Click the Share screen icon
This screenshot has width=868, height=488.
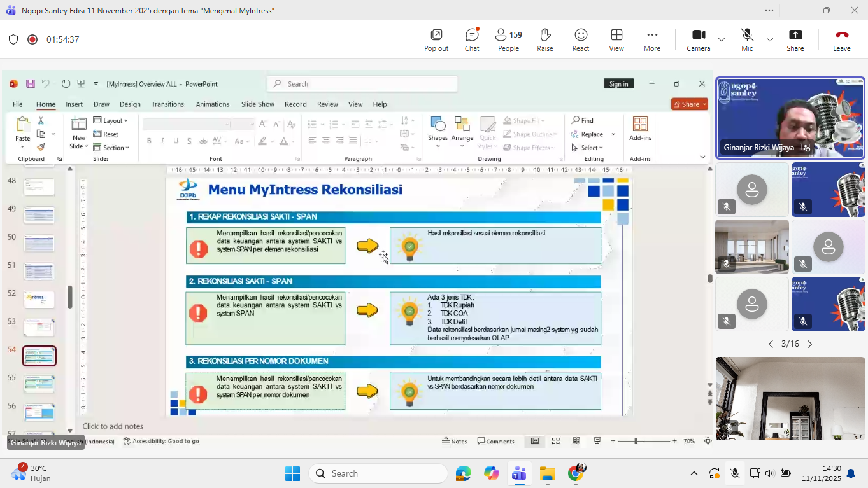click(x=795, y=39)
